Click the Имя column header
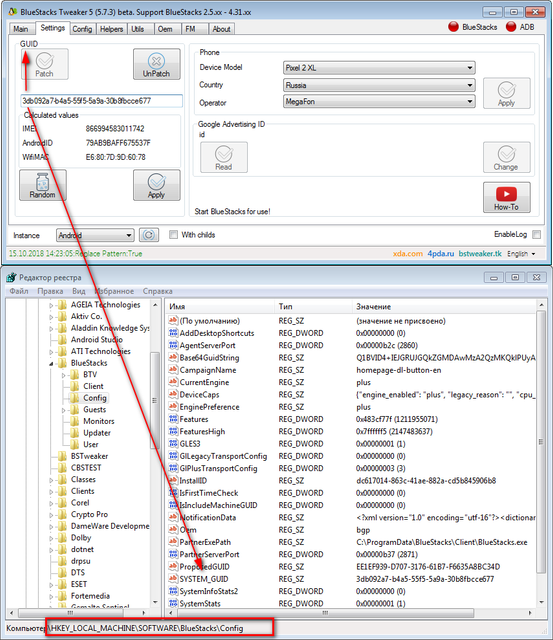The width and height of the screenshot is (553, 640). tap(220, 307)
